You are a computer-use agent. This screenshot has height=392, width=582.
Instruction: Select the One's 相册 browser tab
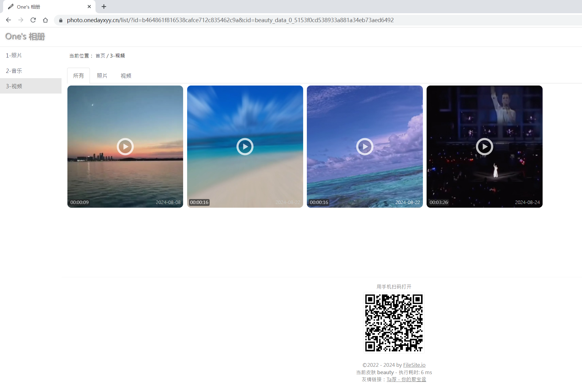pos(49,7)
